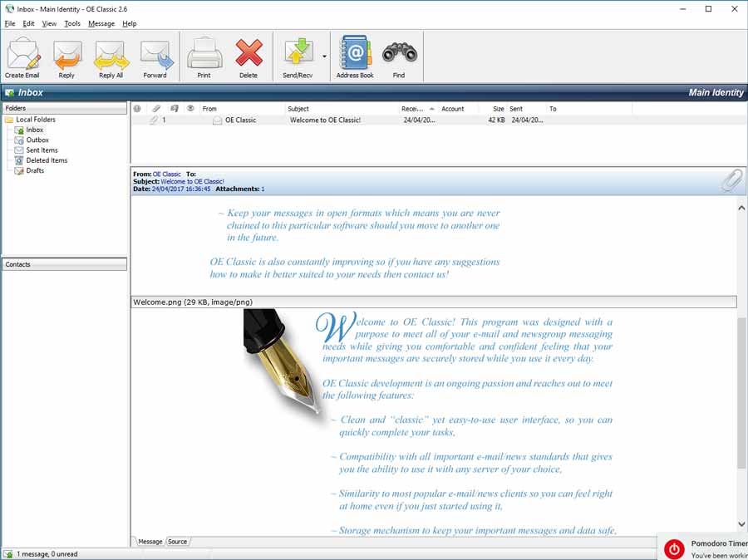This screenshot has height=560, width=748.
Task: Click the "1 message, 0 unread" status text
Action: point(47,554)
